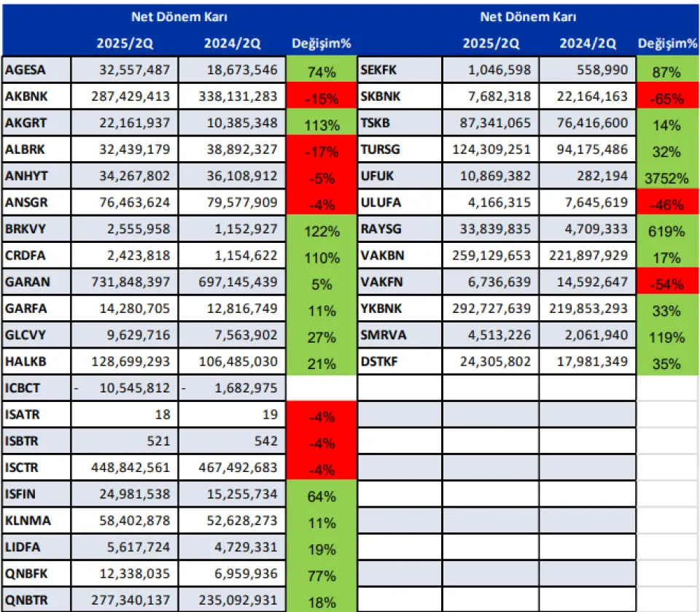Screen dimensions: 700x612
Task: Click the HALKB ticker label
Action: tap(26, 361)
